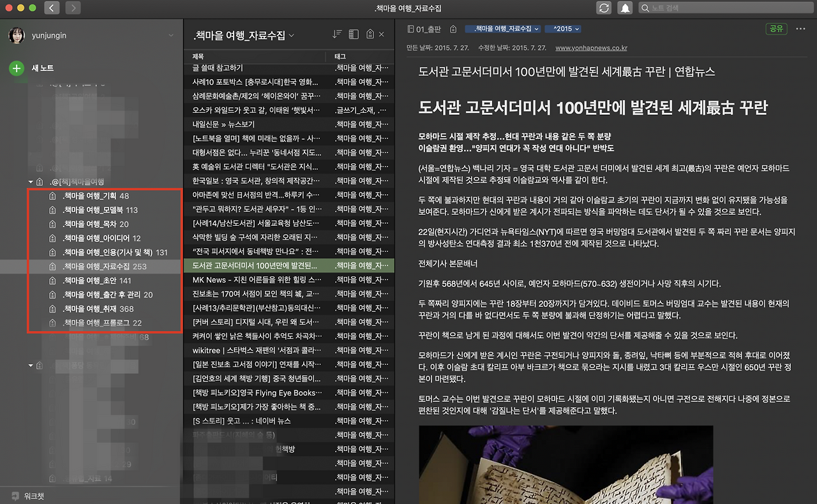Close the note list filter with X
The height and width of the screenshot is (504, 817).
(382, 34)
